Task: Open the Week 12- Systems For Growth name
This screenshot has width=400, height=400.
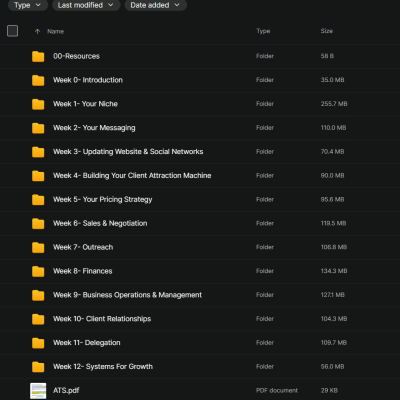Action: [x=103, y=367]
